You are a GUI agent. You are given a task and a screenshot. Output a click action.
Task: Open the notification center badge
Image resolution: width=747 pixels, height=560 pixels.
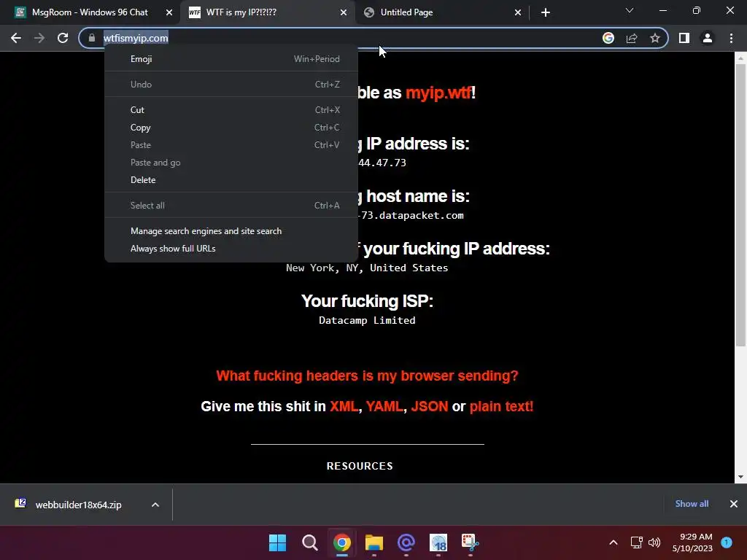(727, 542)
